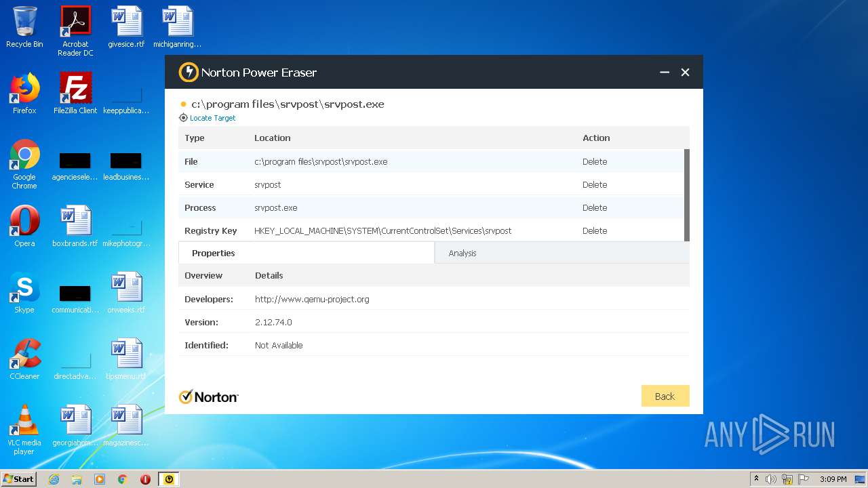This screenshot has height=488, width=868.
Task: Click the Back button
Action: pos(665,396)
